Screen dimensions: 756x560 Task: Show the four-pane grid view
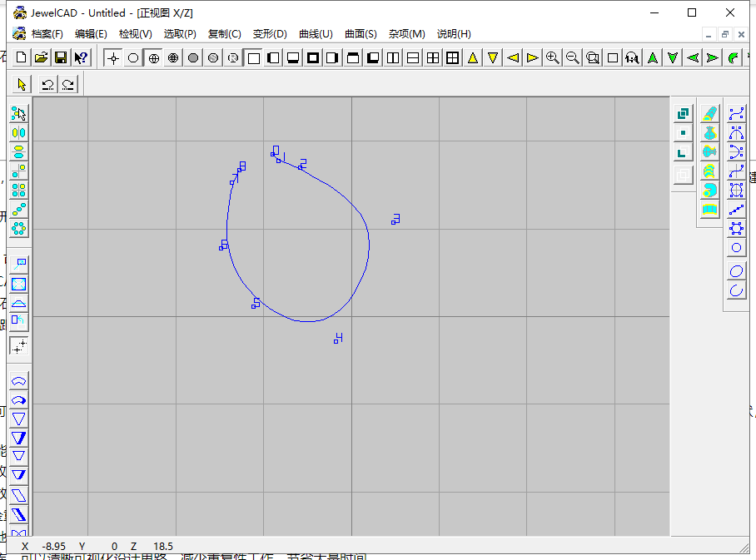pyautogui.click(x=433, y=58)
